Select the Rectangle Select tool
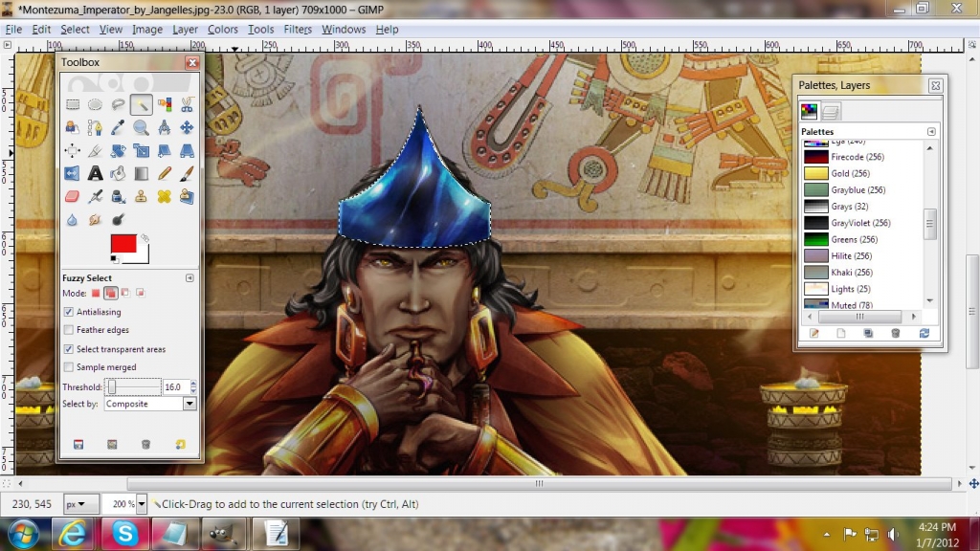980x551 pixels. click(72, 105)
